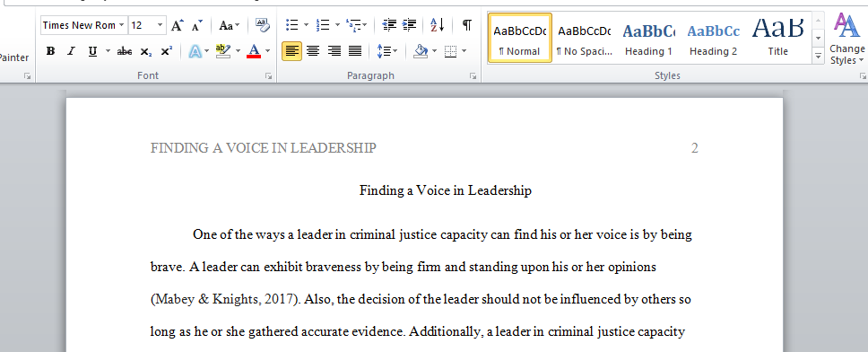868x352 pixels.
Task: Apply the No Spacing style
Action: click(x=585, y=39)
